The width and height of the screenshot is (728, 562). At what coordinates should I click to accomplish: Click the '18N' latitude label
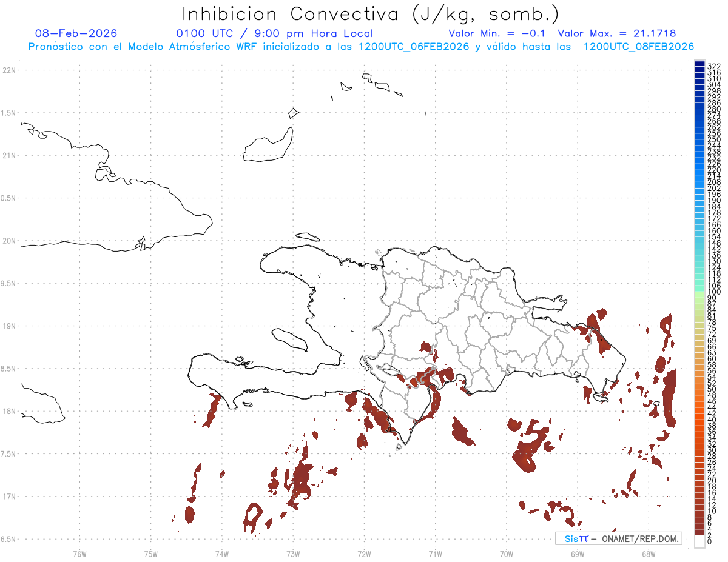click(x=8, y=411)
